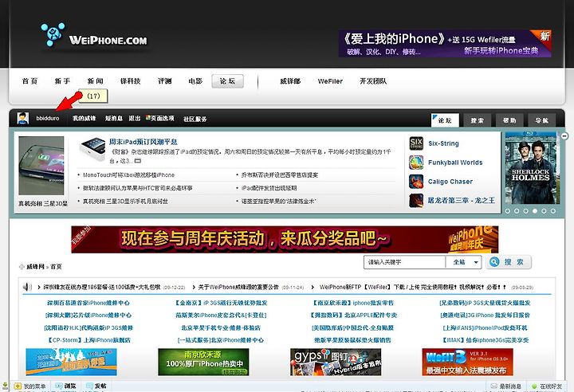Open the Sherlock Holmes movie poster

[x=533, y=168]
